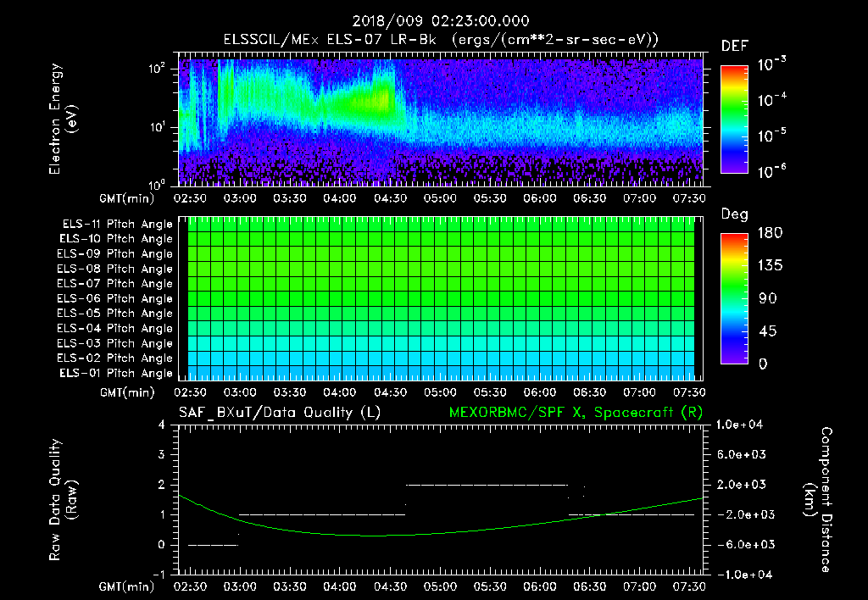
Task: Click the 1.0e+04 right axis tick label
Action: tap(739, 425)
